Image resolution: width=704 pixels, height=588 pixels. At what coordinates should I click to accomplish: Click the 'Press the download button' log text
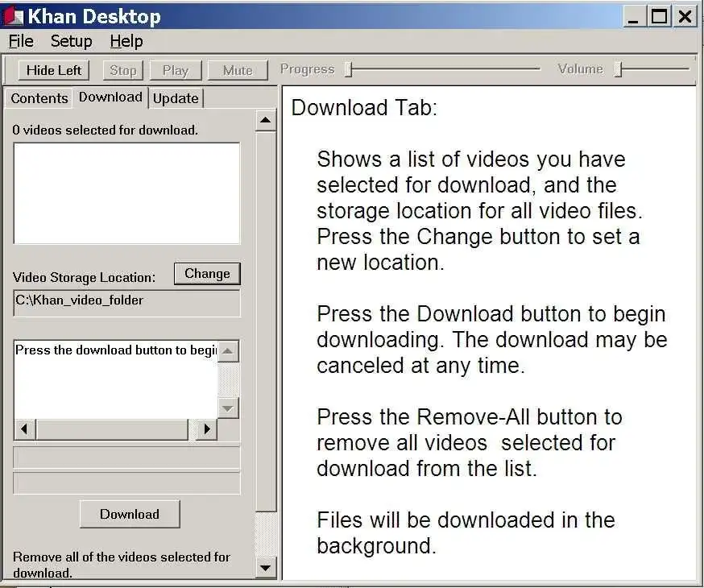click(x=116, y=350)
